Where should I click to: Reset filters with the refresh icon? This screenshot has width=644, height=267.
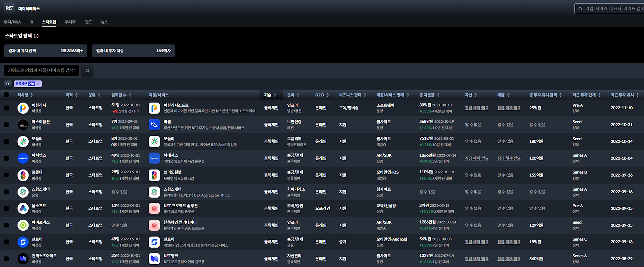pyautogui.click(x=8, y=84)
